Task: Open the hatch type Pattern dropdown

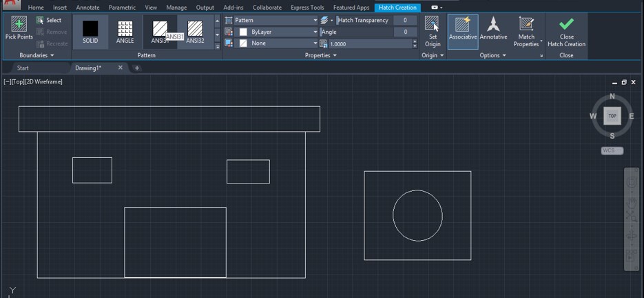Action: pyautogui.click(x=276, y=20)
